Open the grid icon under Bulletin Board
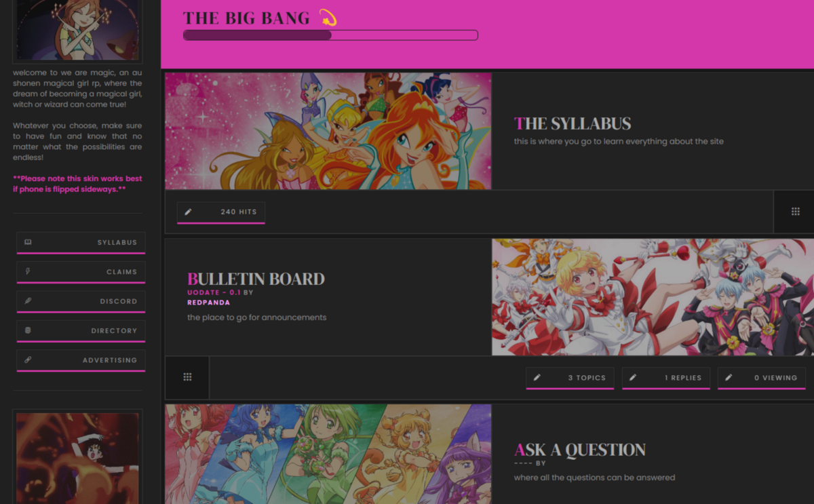 coord(188,377)
